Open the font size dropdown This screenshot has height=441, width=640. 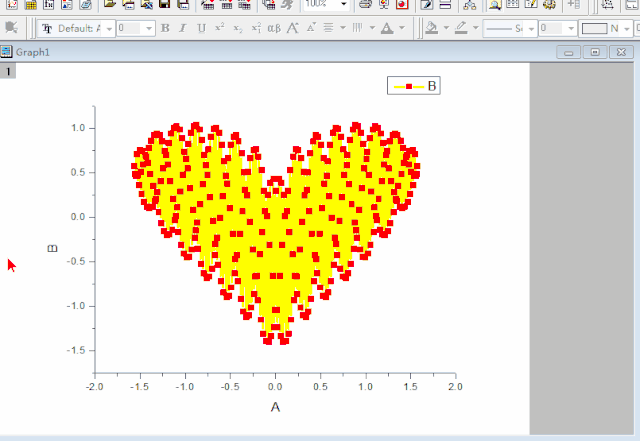coord(149,29)
